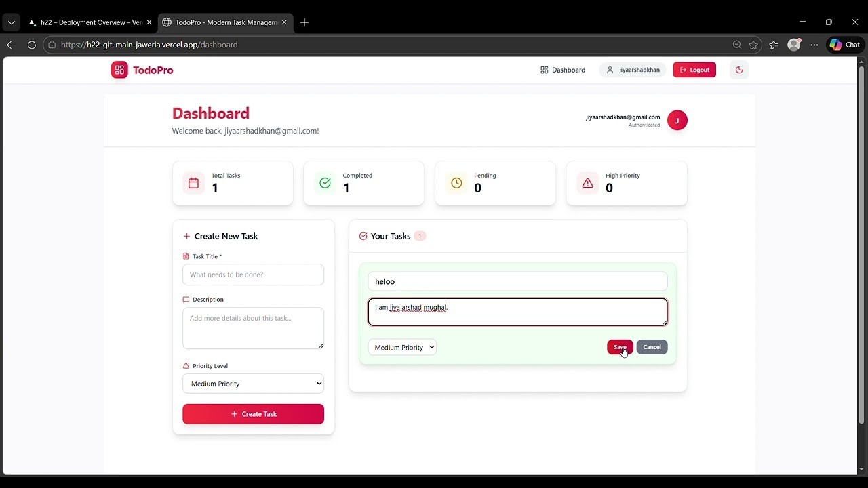The image size is (868, 488).
Task: Cancel task editing
Action: click(x=652, y=347)
